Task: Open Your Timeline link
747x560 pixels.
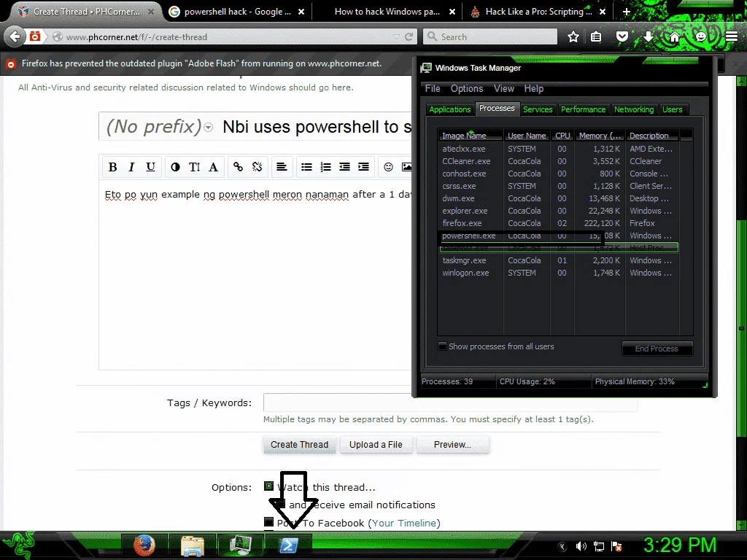Action: (x=404, y=523)
